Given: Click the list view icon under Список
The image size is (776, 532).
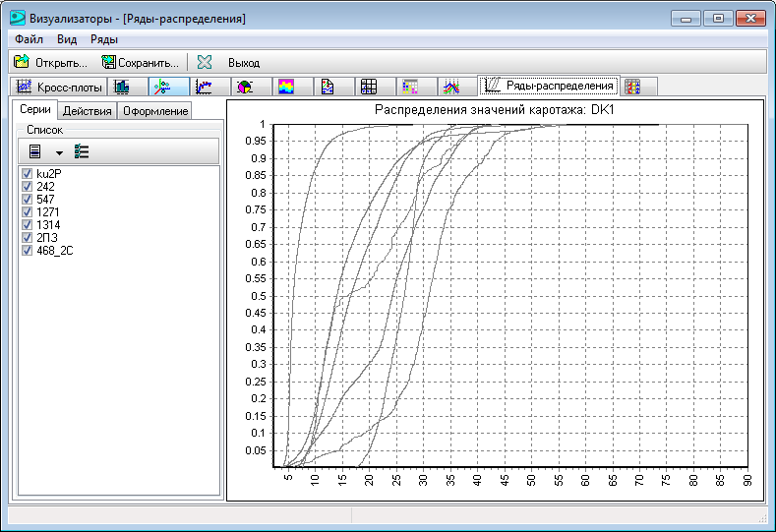Looking at the screenshot, I should pos(35,151).
